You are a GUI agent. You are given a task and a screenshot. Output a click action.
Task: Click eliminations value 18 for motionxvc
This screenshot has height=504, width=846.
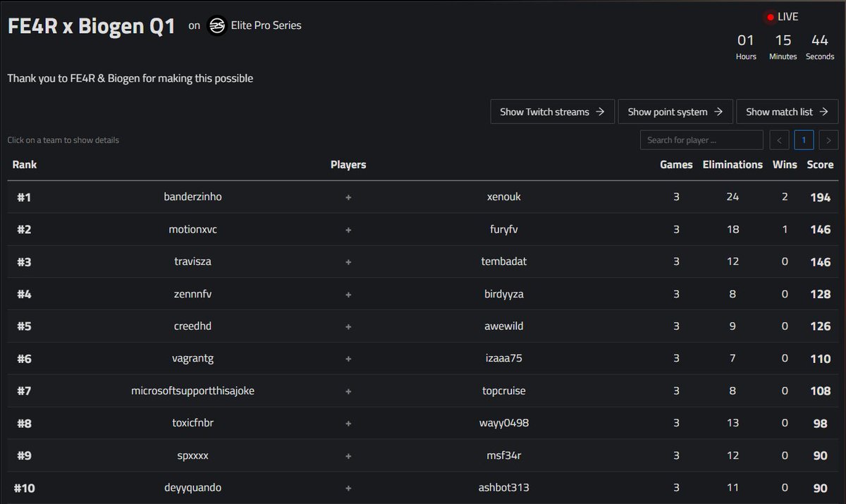point(732,229)
